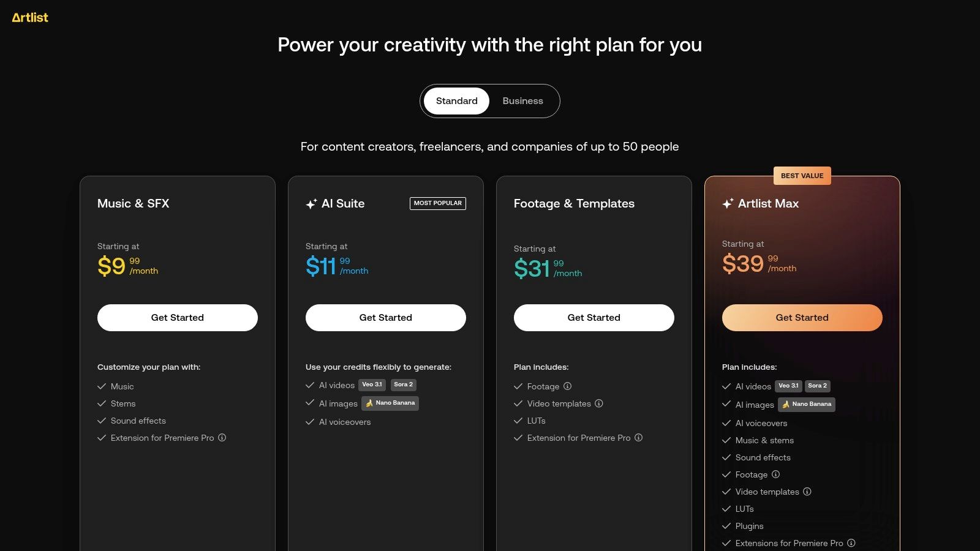Click info icon beside Extensions for Premiere Pro in Artlist Max
This screenshot has height=551, width=980.
pyautogui.click(x=851, y=543)
